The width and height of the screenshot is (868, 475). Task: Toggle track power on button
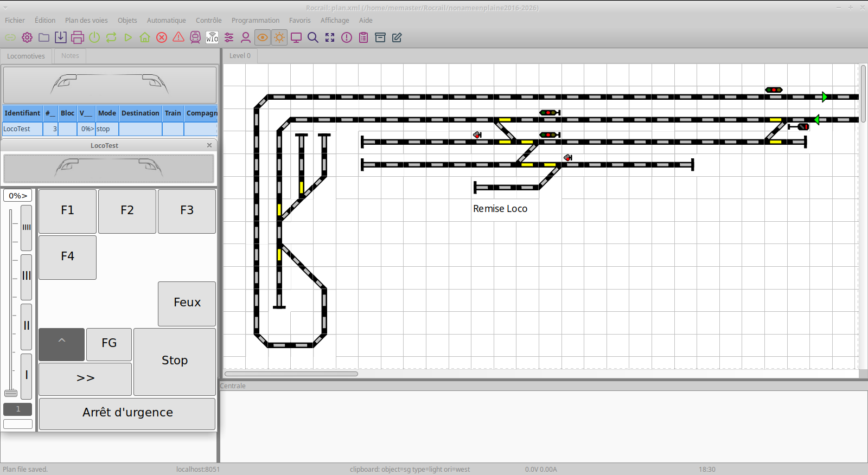(x=94, y=37)
